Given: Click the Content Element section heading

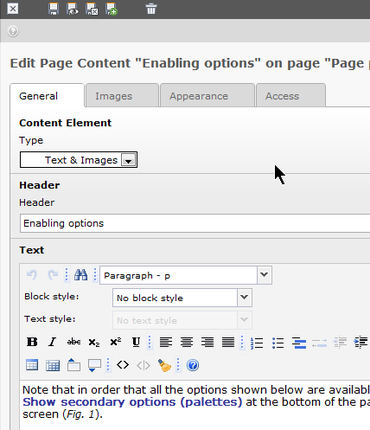Looking at the screenshot, I should coord(65,123).
